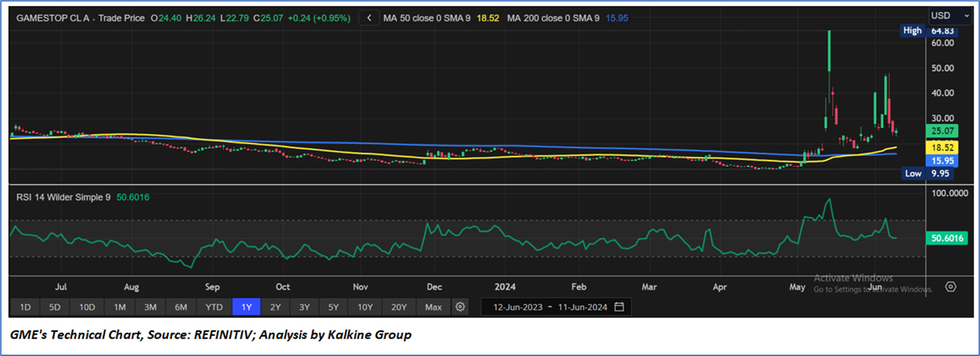Select 1M time range button
This screenshot has height=356, width=980.
coord(120,307)
